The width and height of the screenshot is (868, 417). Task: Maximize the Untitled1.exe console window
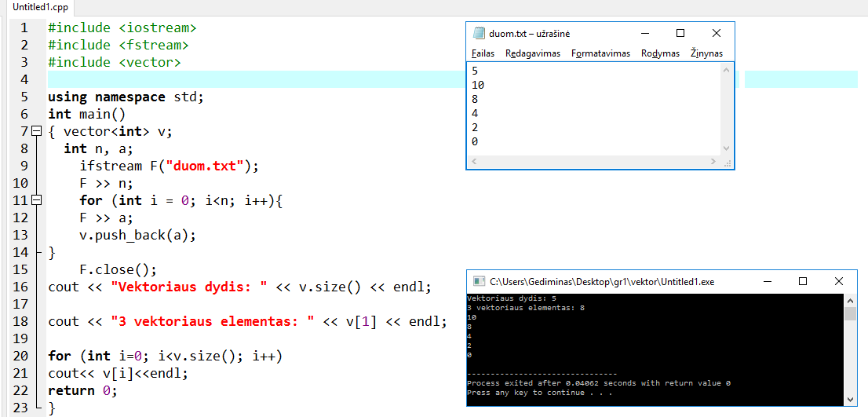[803, 281]
